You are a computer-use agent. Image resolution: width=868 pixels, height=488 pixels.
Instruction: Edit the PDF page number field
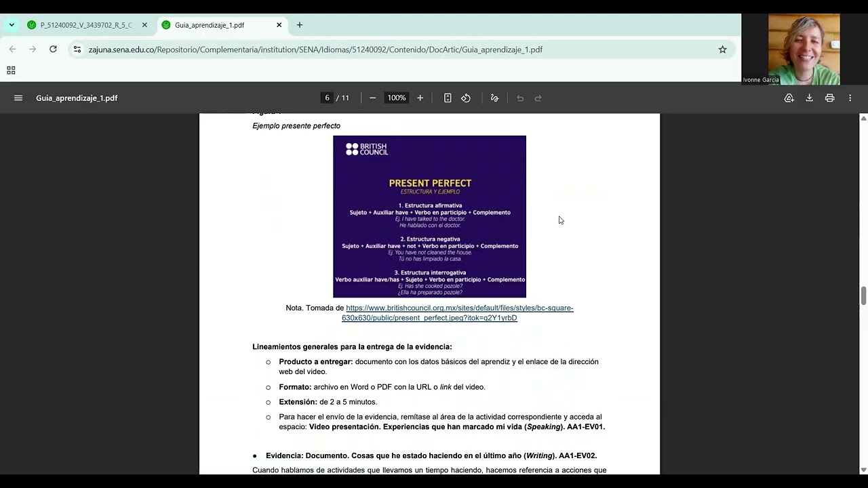tap(327, 98)
